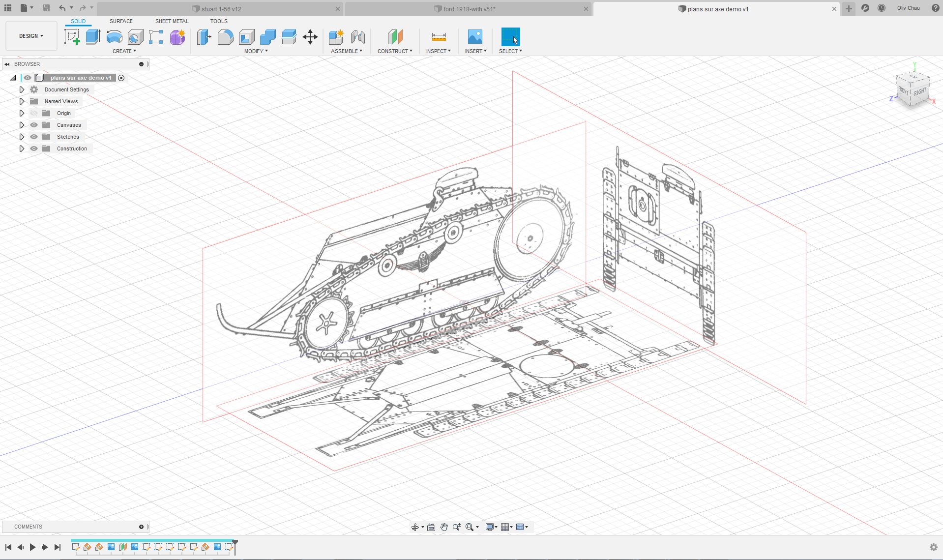This screenshot has height=560, width=943.
Task: Click the Extrude tool icon
Action: 93,37
